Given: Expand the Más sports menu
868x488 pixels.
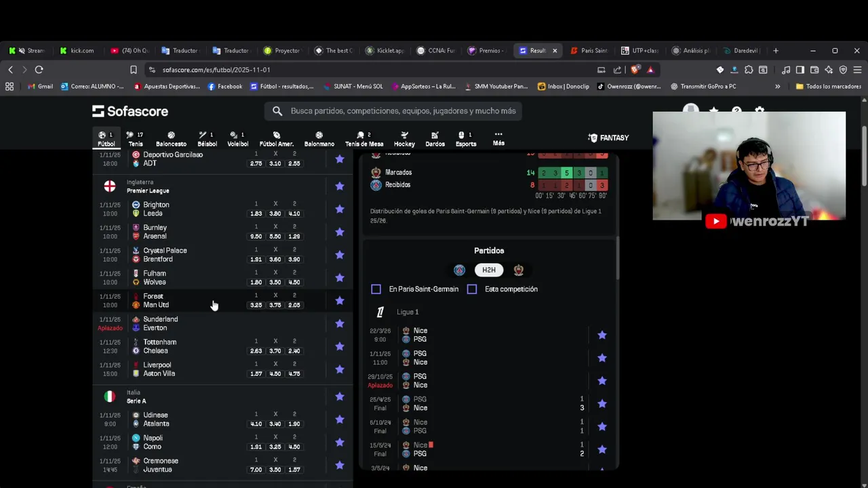Looking at the screenshot, I should click(x=498, y=138).
